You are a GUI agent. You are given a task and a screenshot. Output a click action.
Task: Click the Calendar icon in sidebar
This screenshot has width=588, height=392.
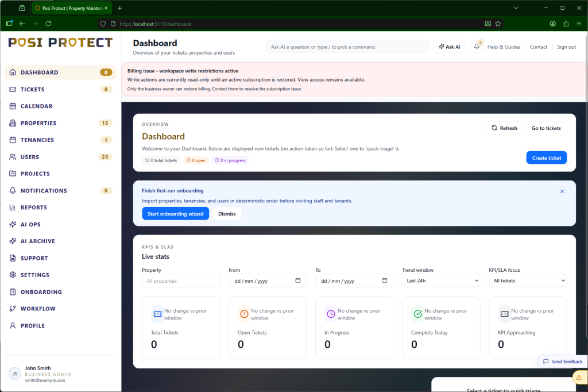[x=13, y=106]
